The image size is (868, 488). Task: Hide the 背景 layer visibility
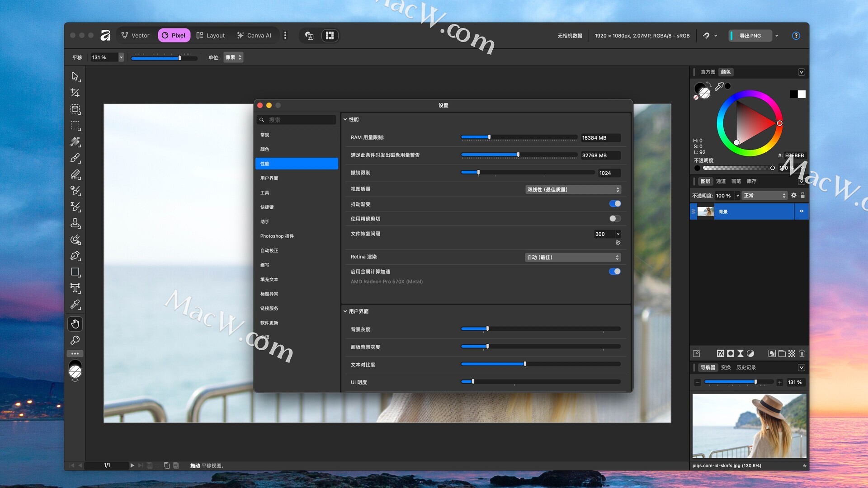coord(801,211)
